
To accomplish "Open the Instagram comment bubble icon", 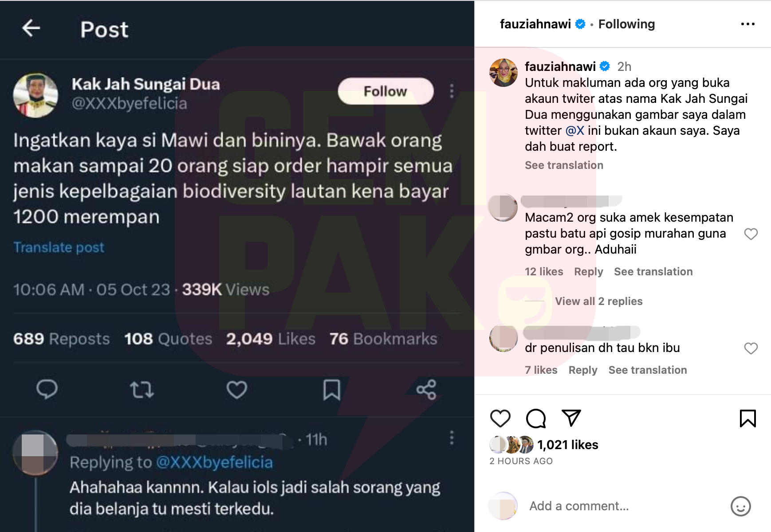I will pos(536,418).
